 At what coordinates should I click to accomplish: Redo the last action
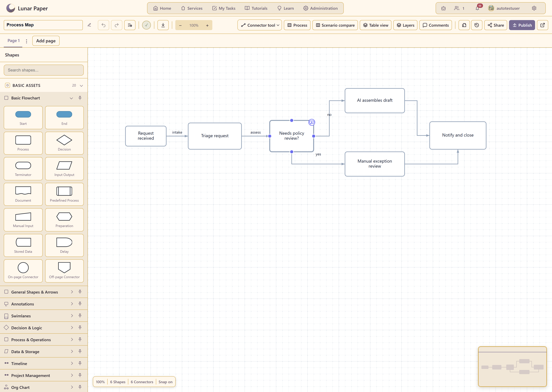117,25
